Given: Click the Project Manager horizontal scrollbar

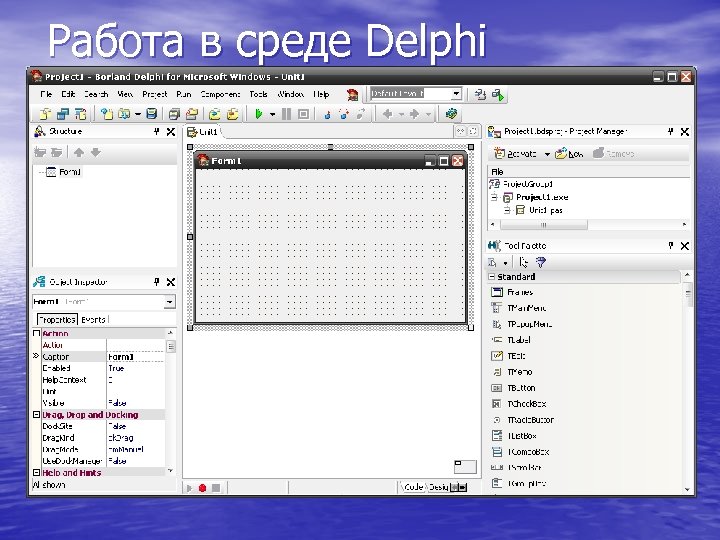Looking at the screenshot, I should (x=589, y=225).
